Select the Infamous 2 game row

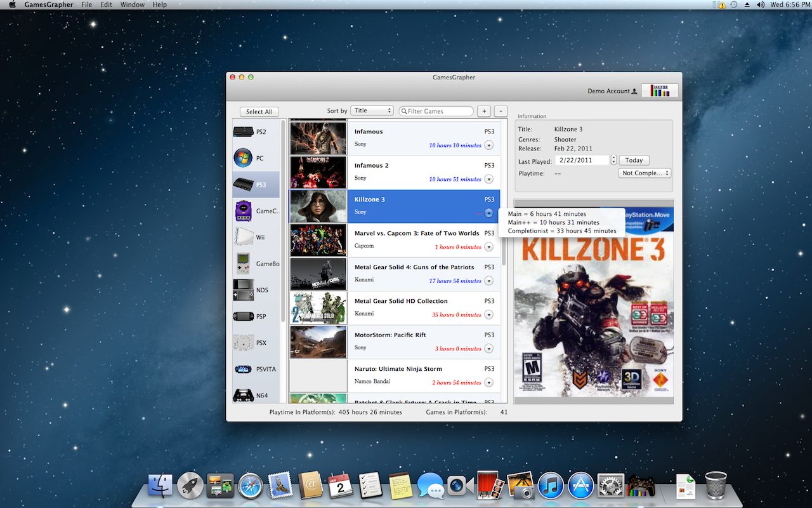click(x=395, y=173)
